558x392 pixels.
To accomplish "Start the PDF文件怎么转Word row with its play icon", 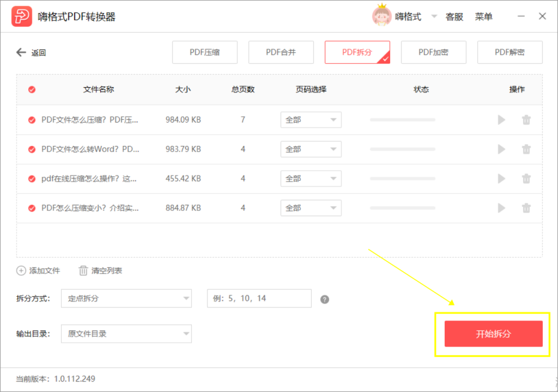I will pyautogui.click(x=501, y=149).
